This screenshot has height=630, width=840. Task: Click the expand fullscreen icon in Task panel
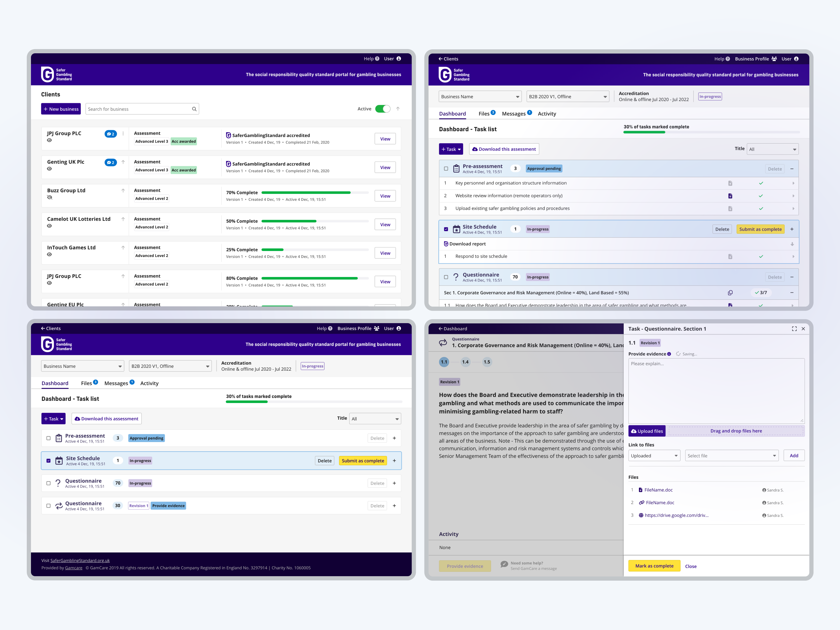click(794, 329)
